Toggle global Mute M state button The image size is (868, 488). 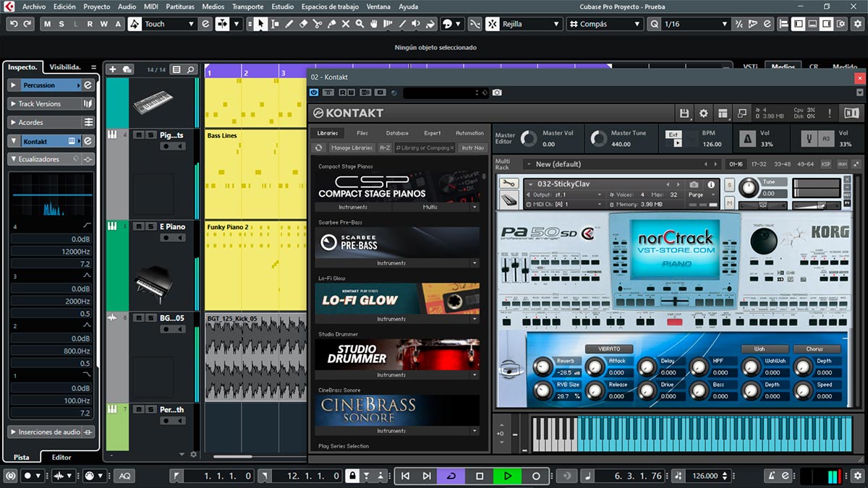48,24
